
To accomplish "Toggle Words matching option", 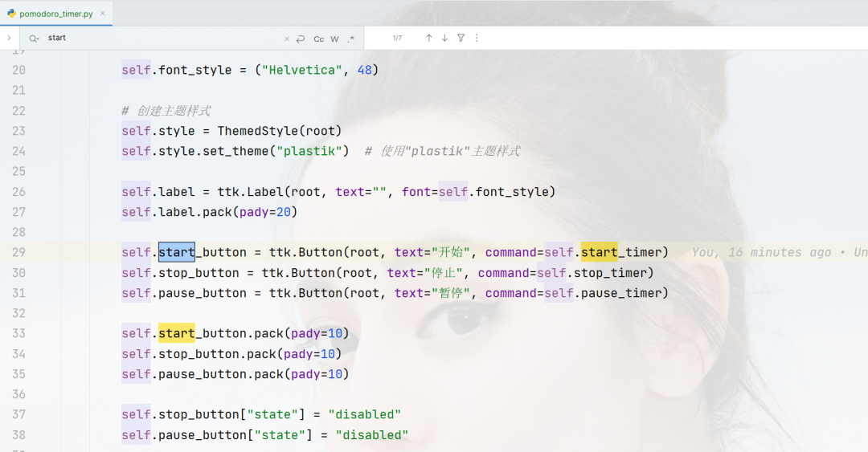I will [x=334, y=39].
